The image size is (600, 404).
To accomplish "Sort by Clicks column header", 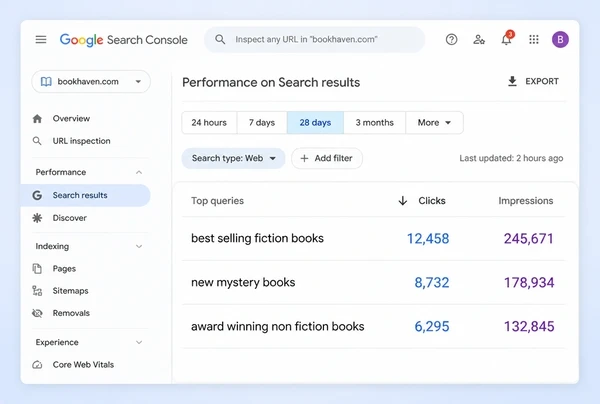I will point(432,200).
